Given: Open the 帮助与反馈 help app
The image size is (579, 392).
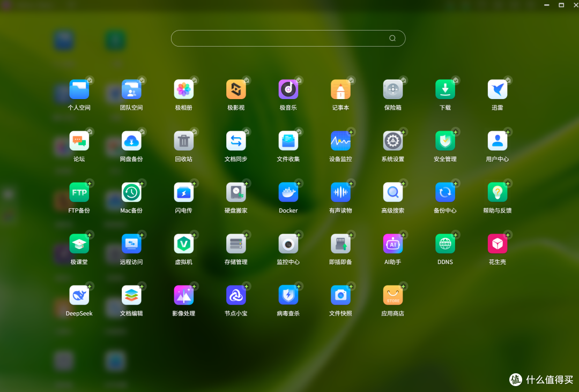Looking at the screenshot, I should (x=498, y=192).
